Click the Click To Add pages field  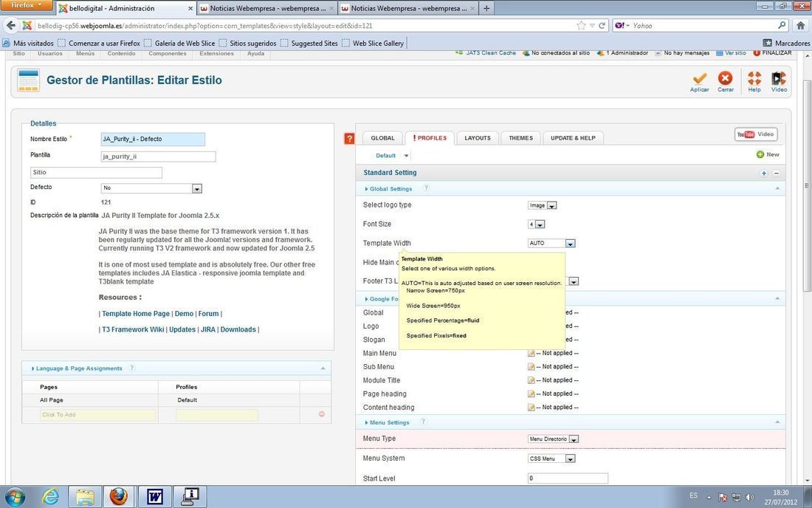pos(98,415)
